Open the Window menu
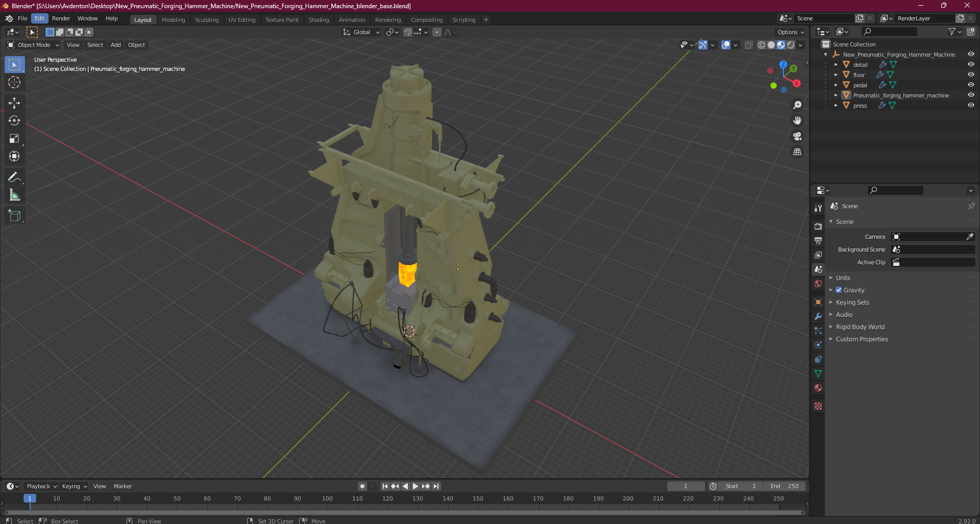 pos(87,18)
